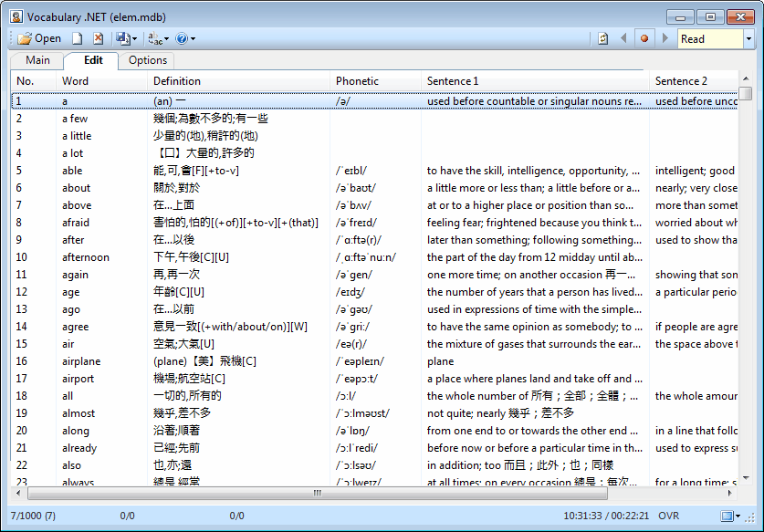
Task: Click the blue help question mark icon
Action: [182, 38]
